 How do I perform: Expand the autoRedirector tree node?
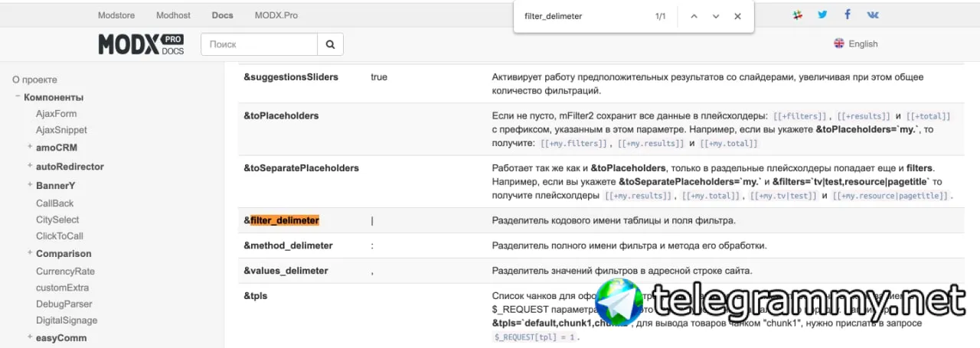(x=30, y=166)
